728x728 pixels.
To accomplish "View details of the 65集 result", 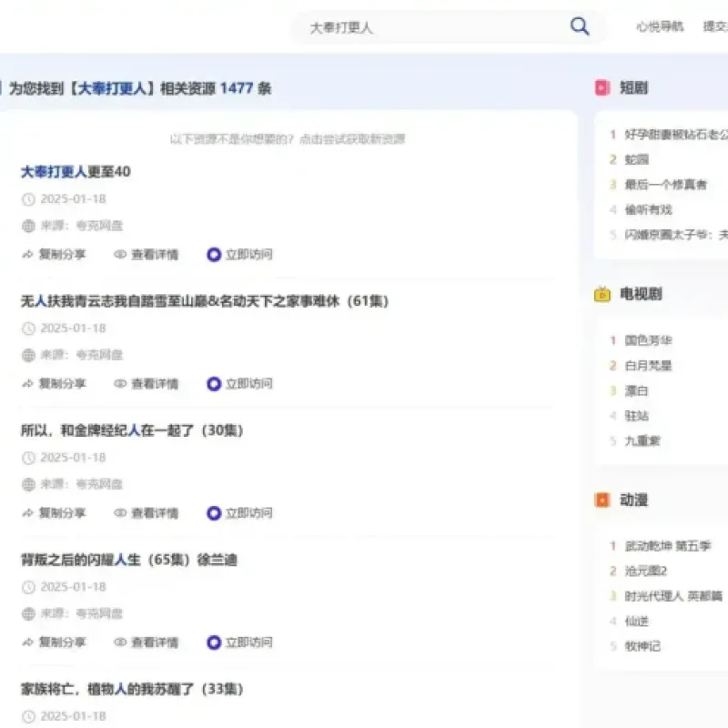I will 155,642.
